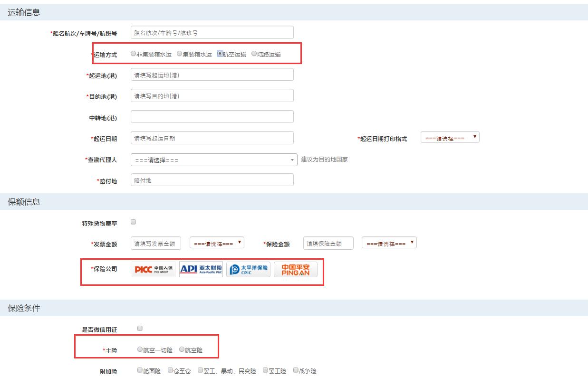Open the 起运日期打印格式 dropdown
The image size is (588, 386).
450,137
